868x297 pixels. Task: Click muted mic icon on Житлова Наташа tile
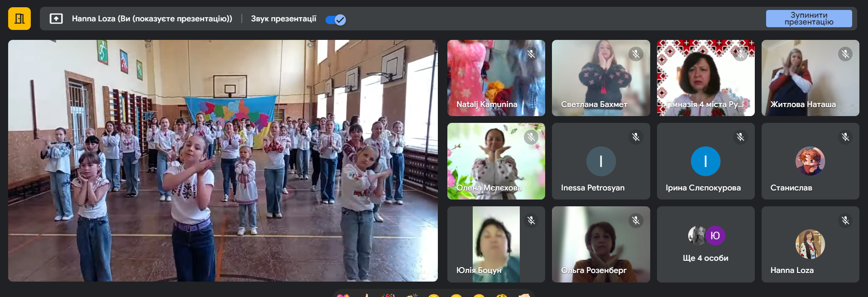[845, 54]
